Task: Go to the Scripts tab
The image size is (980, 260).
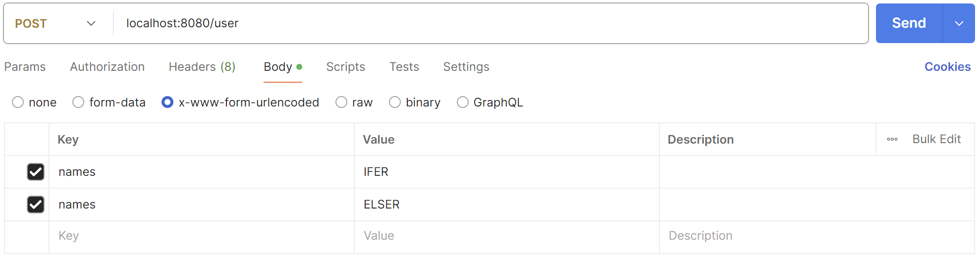Action: (345, 67)
